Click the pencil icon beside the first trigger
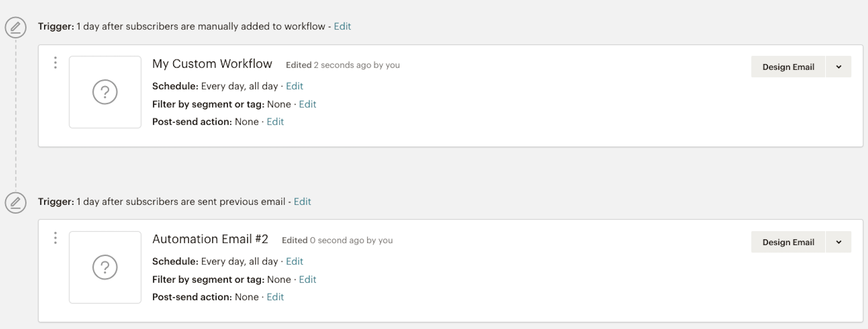 [15, 27]
